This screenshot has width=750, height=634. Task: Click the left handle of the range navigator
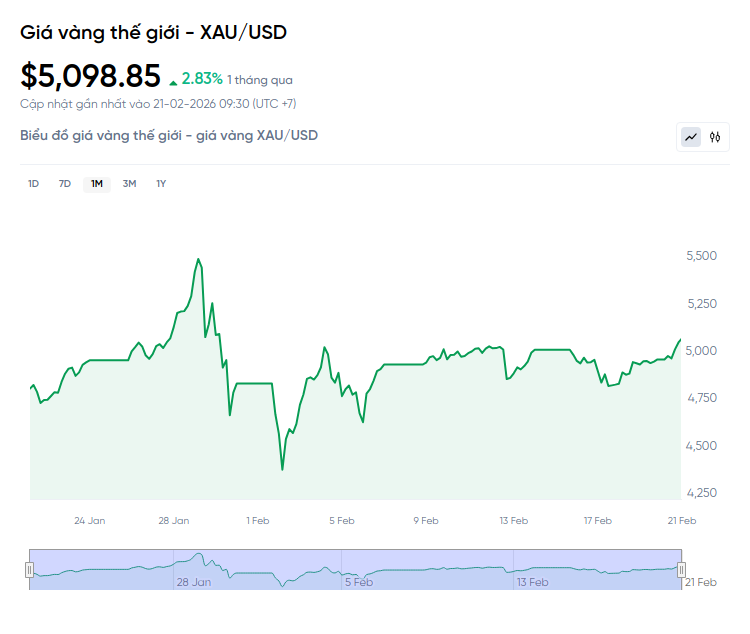pyautogui.click(x=30, y=569)
